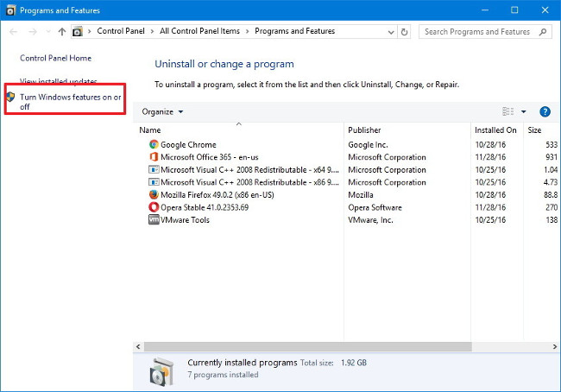The height and width of the screenshot is (392, 561).
Task: Click the 88.8 size value for Firefox
Action: click(x=551, y=195)
